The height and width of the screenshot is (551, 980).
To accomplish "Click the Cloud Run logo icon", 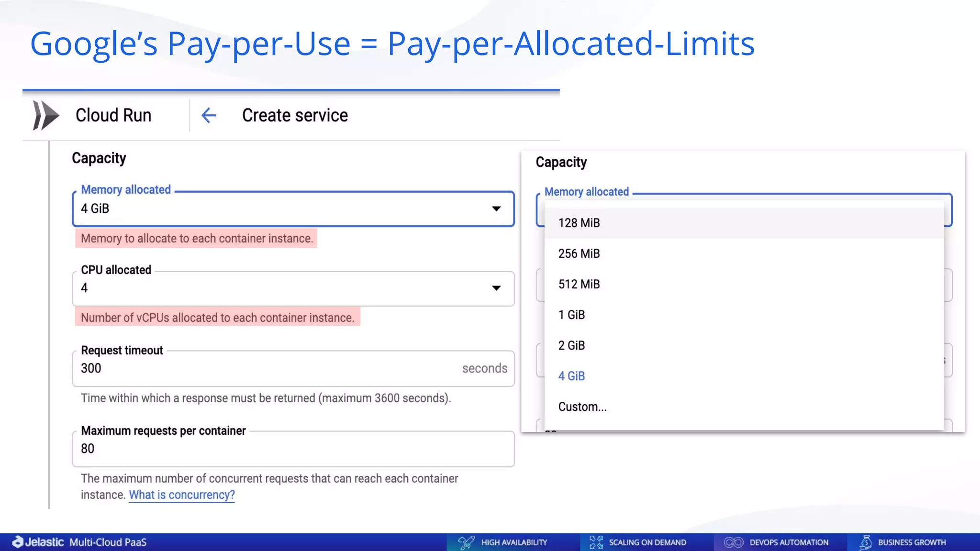I will point(46,115).
